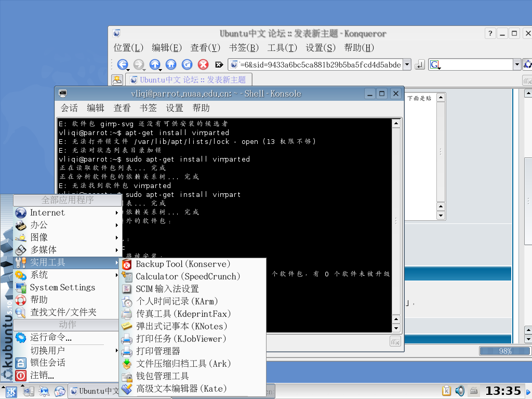Expand the 图像 submenu
Image resolution: width=532 pixels, height=399 pixels.
coord(67,237)
